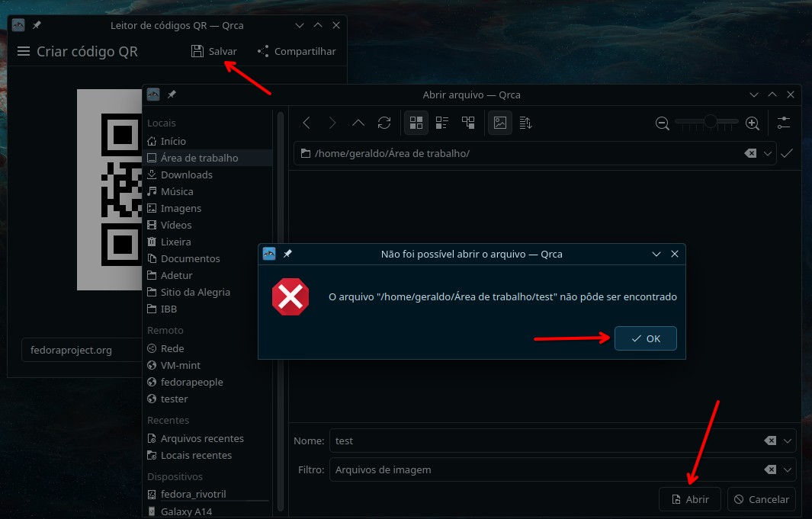
Task: Clear the Filtro field
Action: tap(770, 469)
